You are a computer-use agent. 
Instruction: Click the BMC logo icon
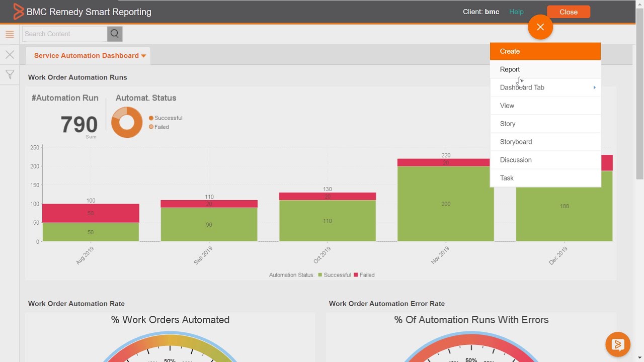tap(18, 12)
